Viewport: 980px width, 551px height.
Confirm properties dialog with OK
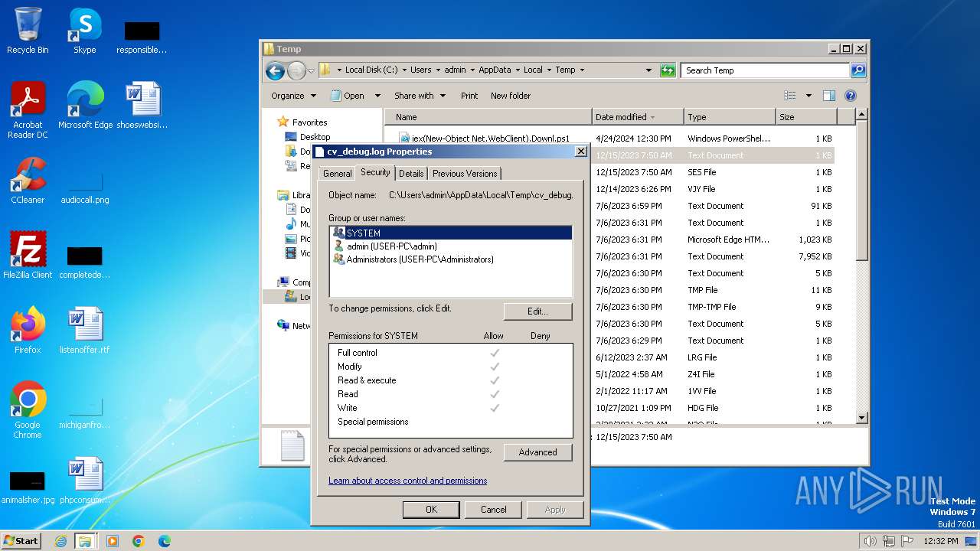(431, 510)
